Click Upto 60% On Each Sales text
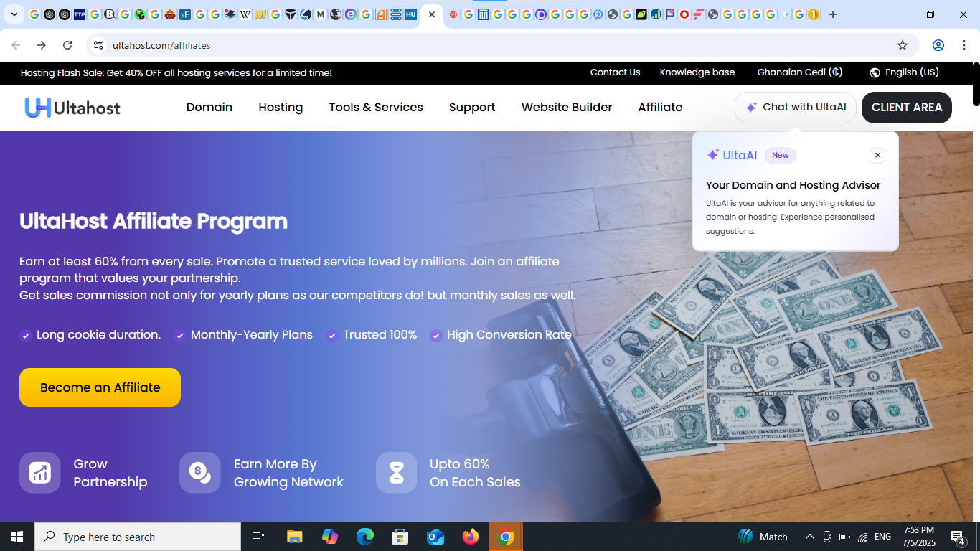Image resolution: width=980 pixels, height=551 pixels. [x=475, y=473]
